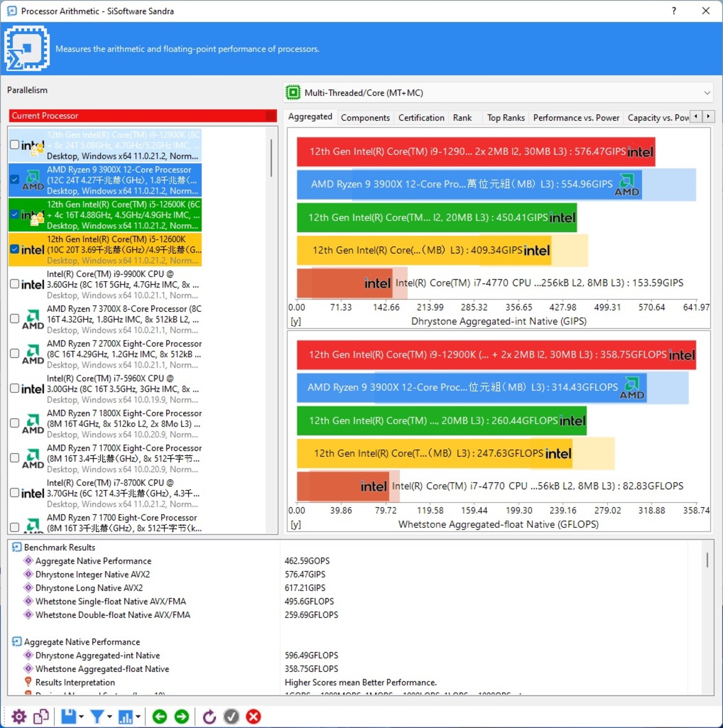Click the green chip icon in Parallelism combo
Viewport: 723px width, 728px height.
pyautogui.click(x=293, y=93)
